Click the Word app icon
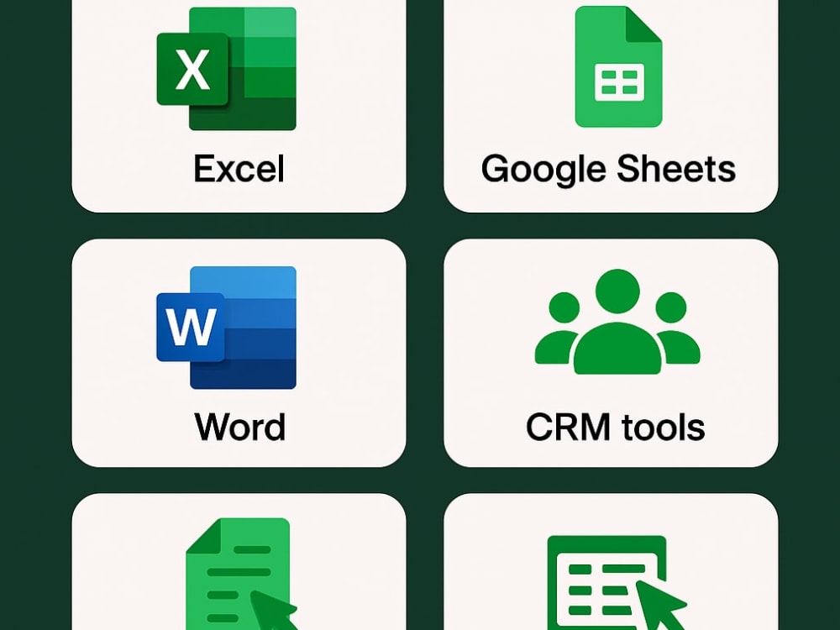 point(227,328)
